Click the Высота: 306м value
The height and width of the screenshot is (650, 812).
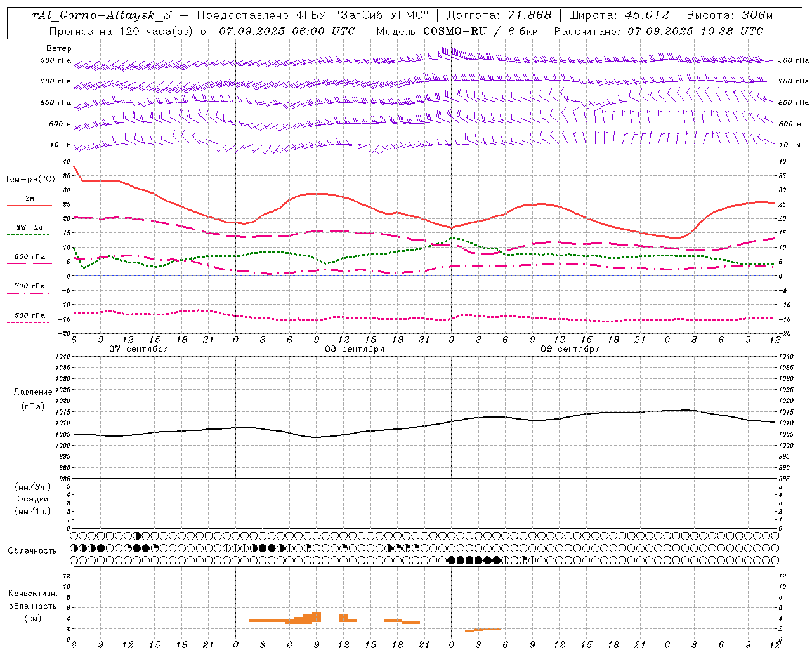pos(730,15)
